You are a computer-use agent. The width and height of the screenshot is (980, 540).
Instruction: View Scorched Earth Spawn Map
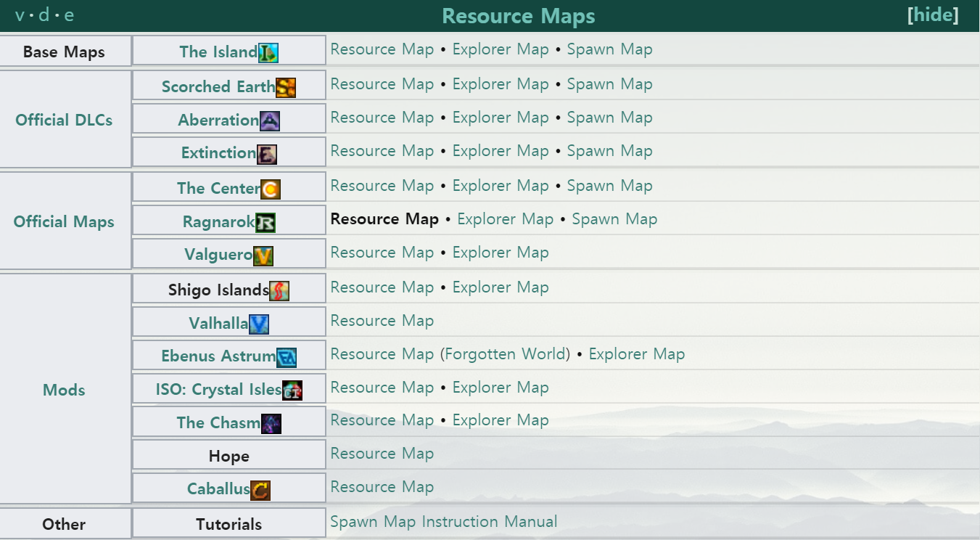pos(610,84)
